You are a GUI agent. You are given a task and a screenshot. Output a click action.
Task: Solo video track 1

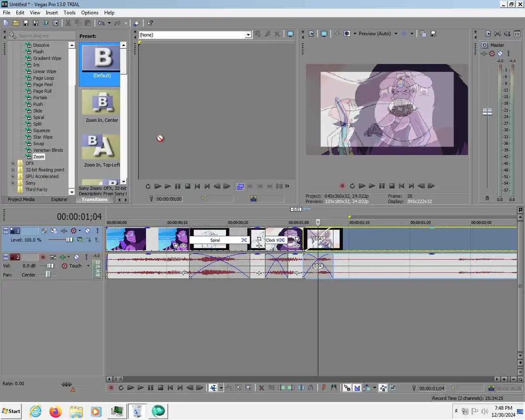point(97,231)
